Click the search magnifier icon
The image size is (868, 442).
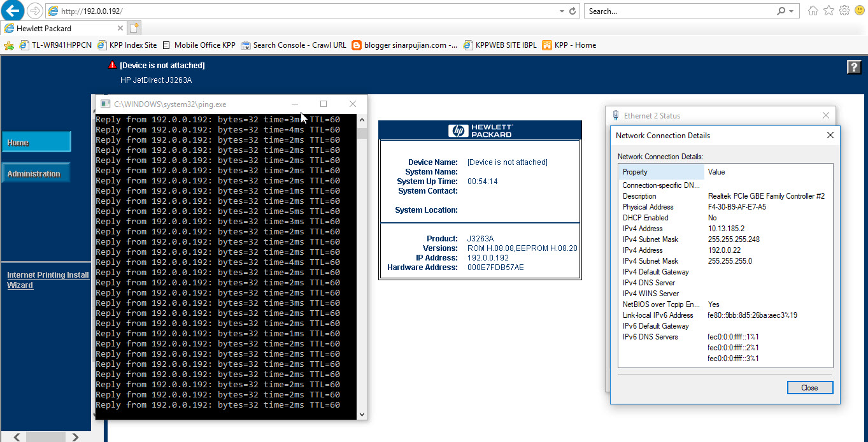[783, 11]
